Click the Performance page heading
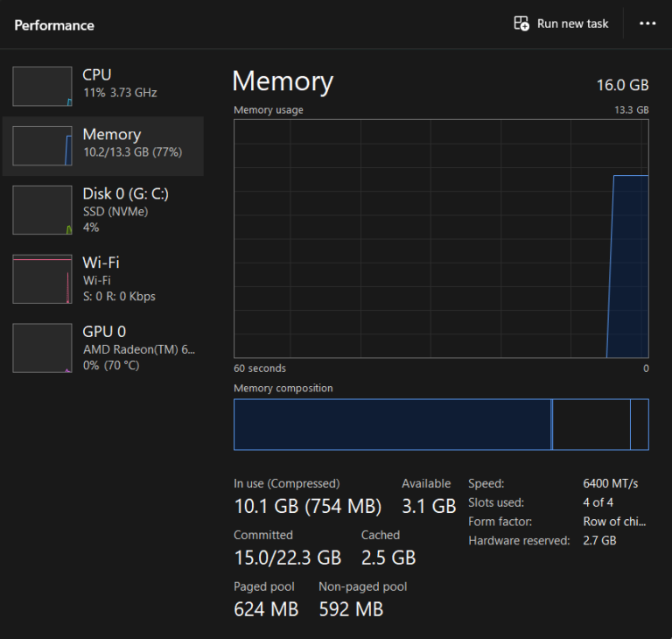 [54, 25]
